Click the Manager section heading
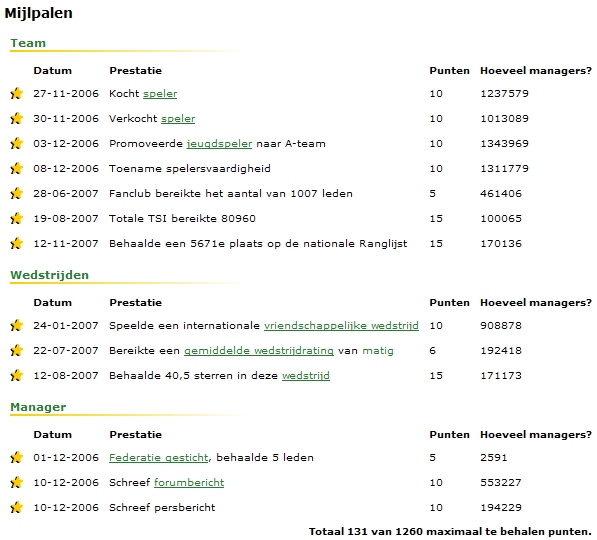 38,407
